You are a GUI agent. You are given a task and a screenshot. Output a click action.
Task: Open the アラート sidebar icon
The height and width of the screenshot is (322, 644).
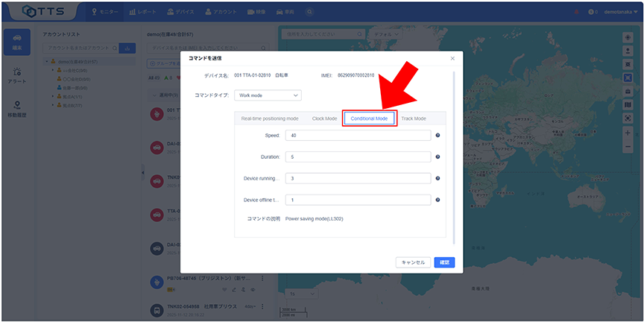tap(17, 76)
